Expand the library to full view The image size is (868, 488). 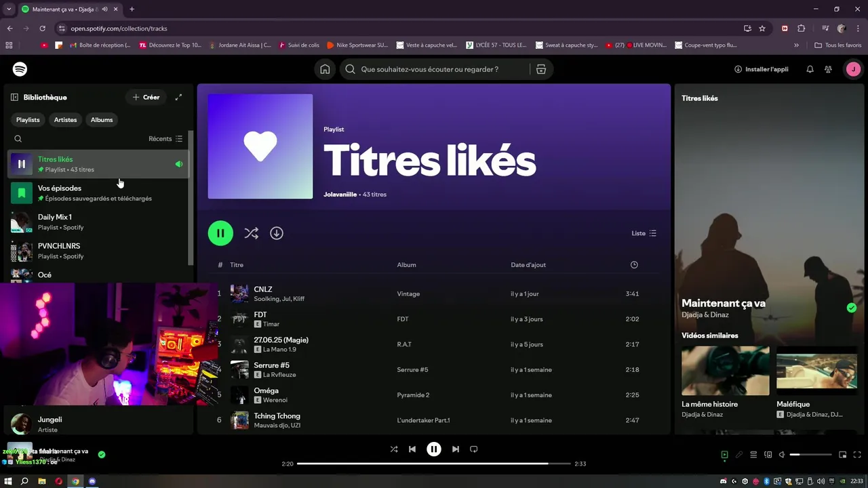(x=178, y=97)
